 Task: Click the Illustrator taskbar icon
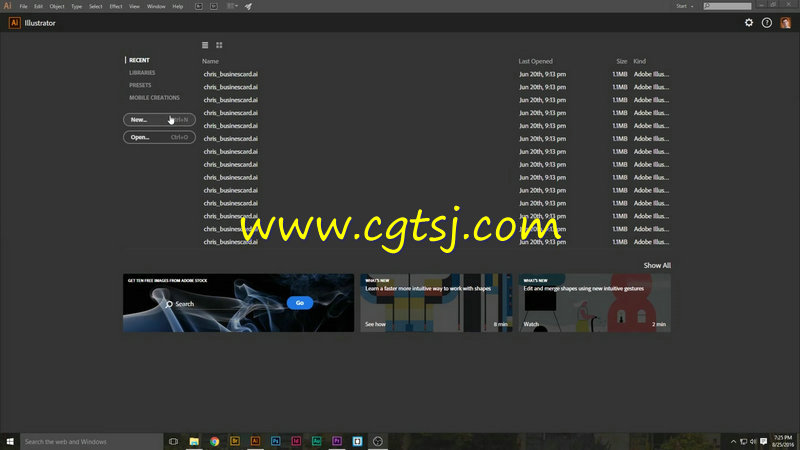tap(255, 441)
